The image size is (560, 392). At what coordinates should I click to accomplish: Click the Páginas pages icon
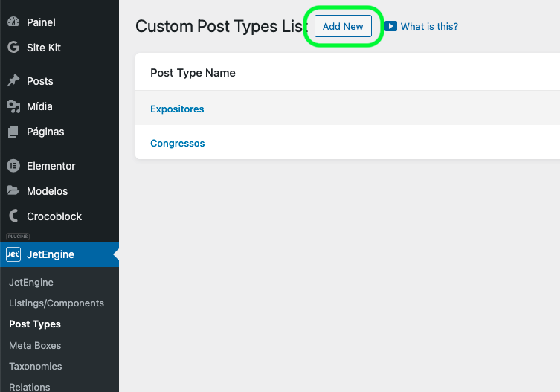[13, 132]
